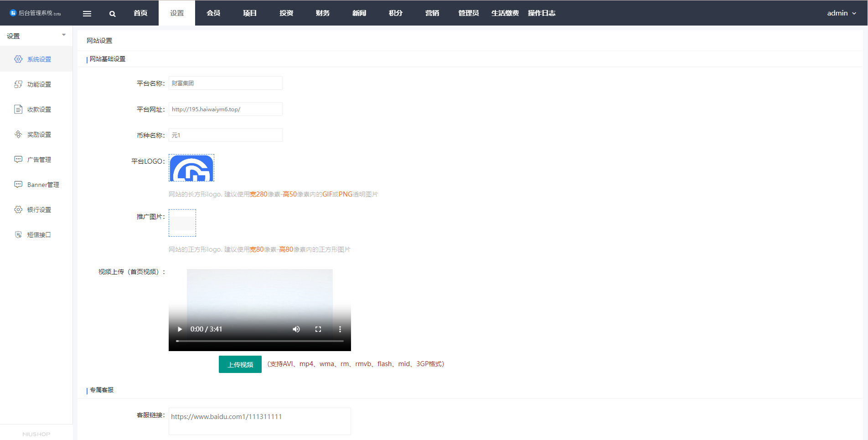Collapse the 设置 sidebar section arrow
This screenshot has height=440, width=868.
[64, 35]
